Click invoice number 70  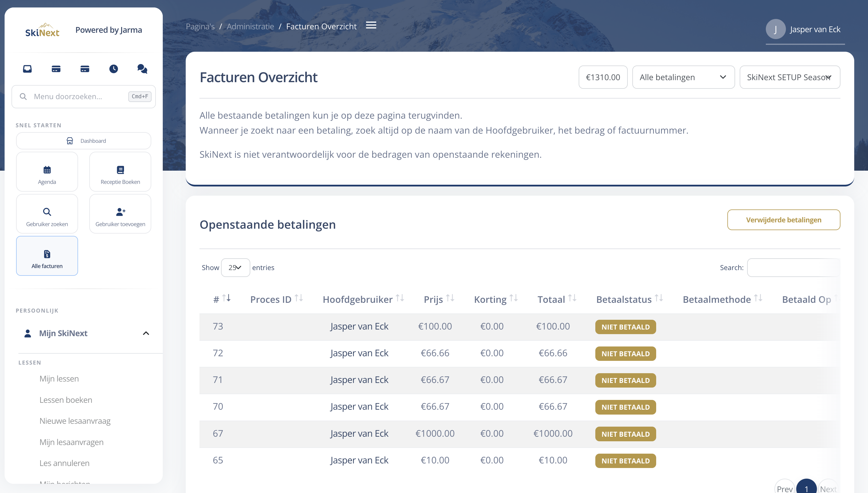point(218,406)
